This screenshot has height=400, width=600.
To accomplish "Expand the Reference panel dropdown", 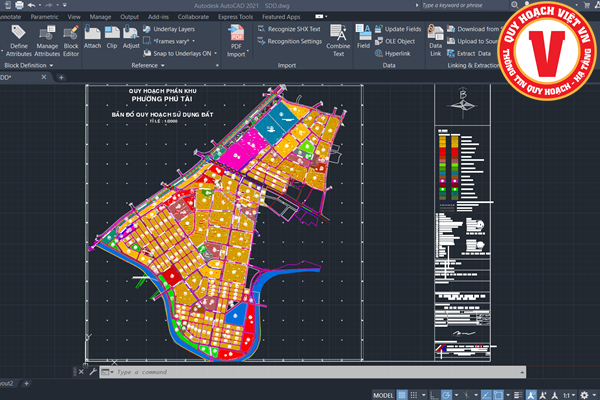I will (x=164, y=65).
